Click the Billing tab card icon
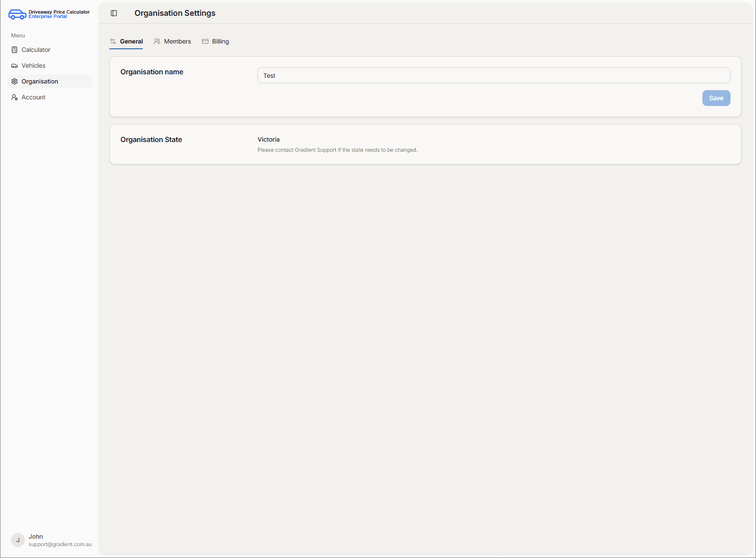 [205, 41]
